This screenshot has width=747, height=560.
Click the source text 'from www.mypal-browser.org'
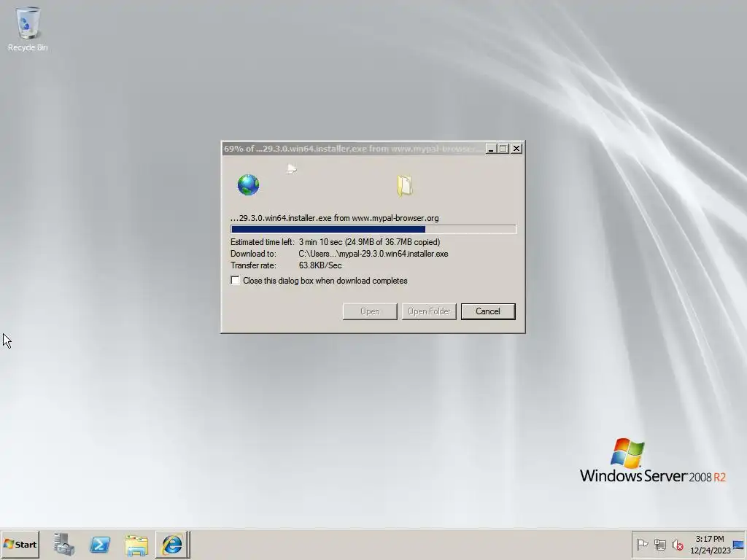386,218
